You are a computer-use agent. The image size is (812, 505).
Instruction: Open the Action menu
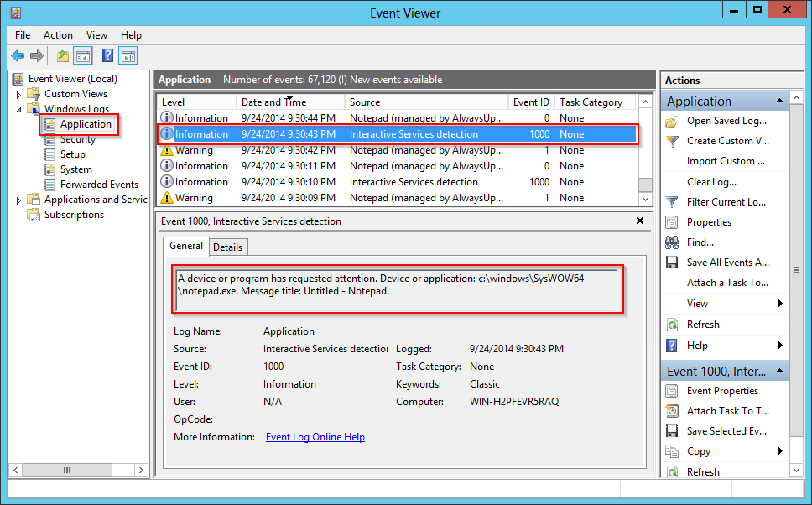pyautogui.click(x=58, y=35)
